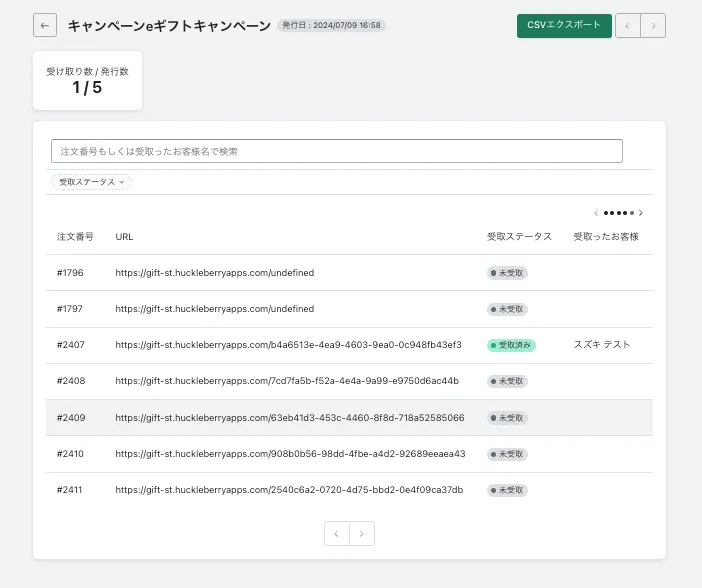The image size is (702, 588).
Task: Click the previous page arrow below table
Action: click(337, 534)
